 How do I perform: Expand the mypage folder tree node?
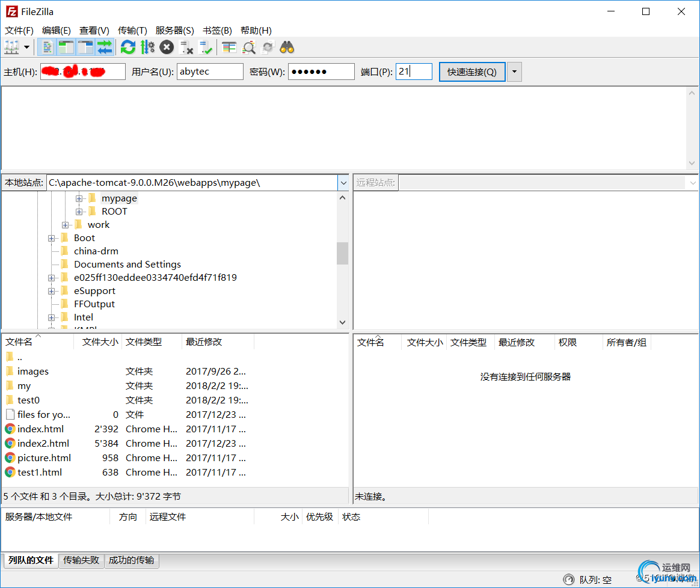point(79,198)
